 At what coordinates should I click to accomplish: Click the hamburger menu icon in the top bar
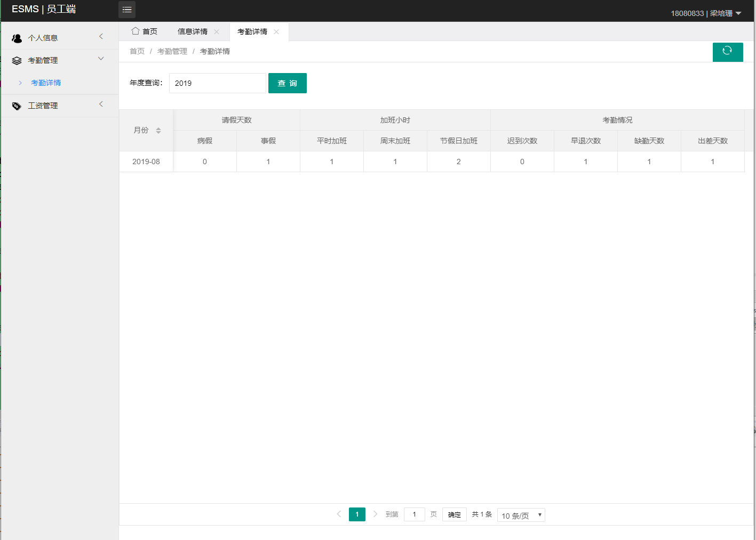126,9
